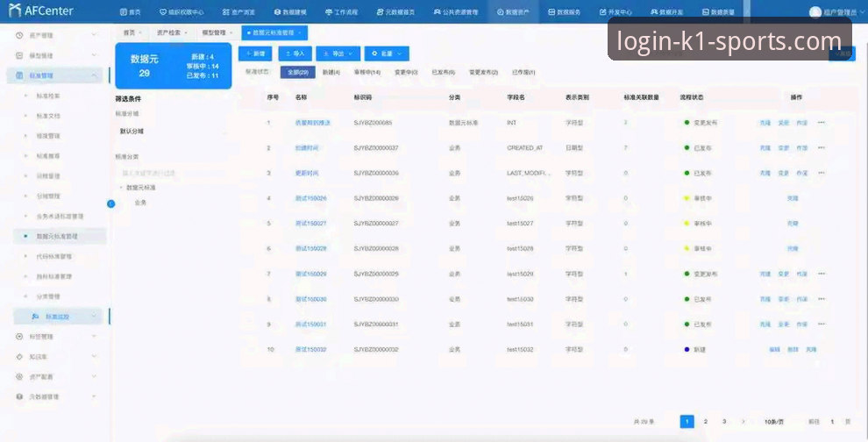Image resolution: width=868 pixels, height=442 pixels.
Task: Go to next page arrow in pagination
Action: coord(743,422)
